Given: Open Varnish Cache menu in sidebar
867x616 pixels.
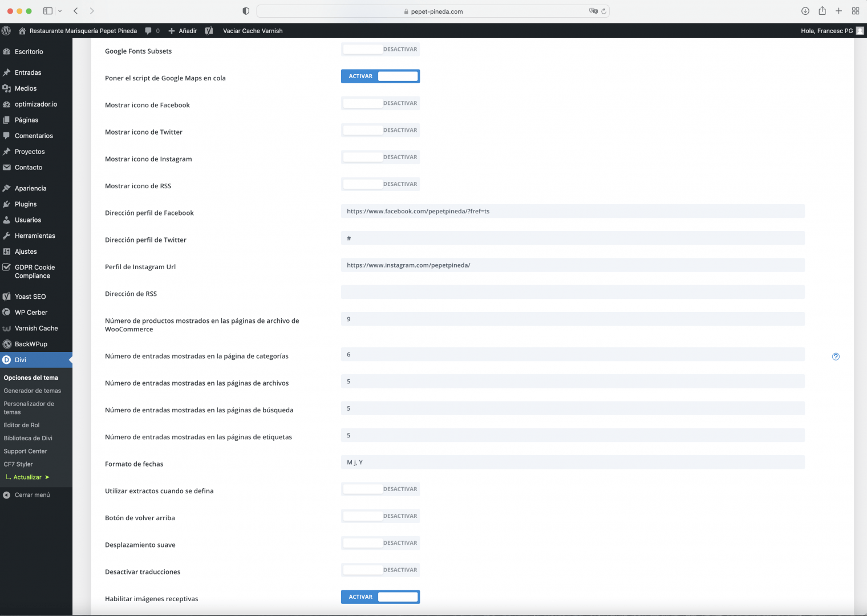Looking at the screenshot, I should coord(36,329).
